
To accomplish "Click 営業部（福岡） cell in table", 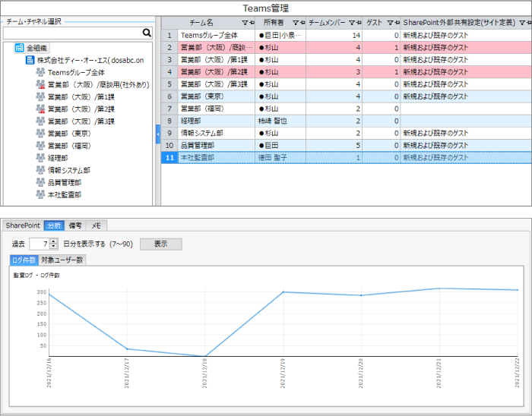I will (x=217, y=109).
